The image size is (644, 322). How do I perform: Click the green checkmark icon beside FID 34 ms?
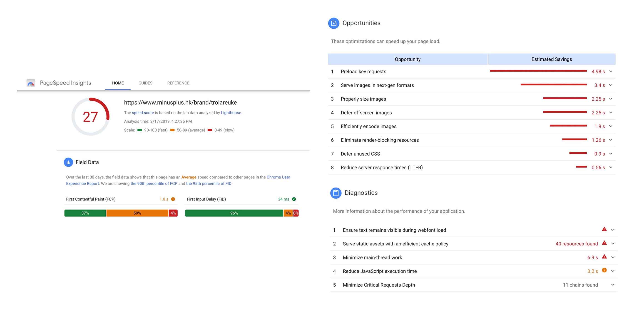point(294,199)
